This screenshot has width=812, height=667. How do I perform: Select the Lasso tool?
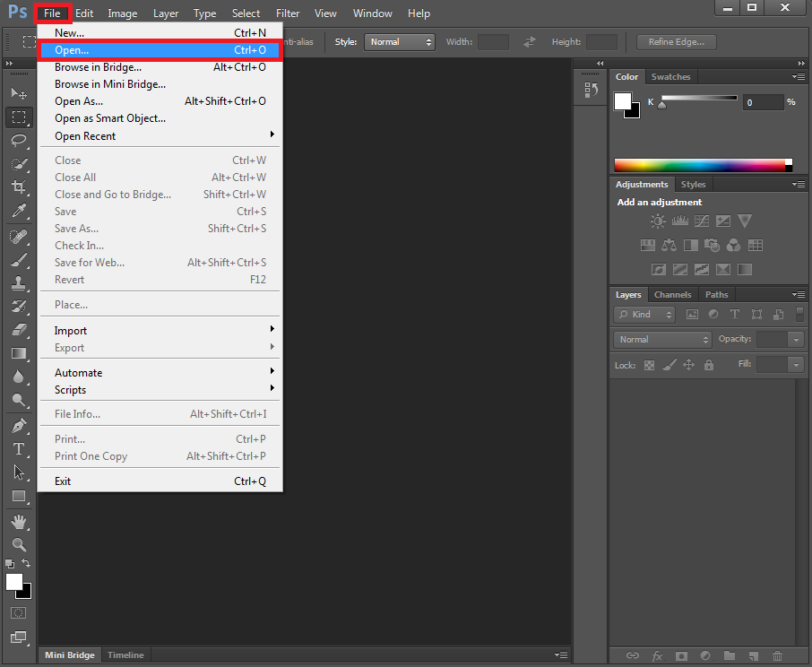pyautogui.click(x=20, y=140)
